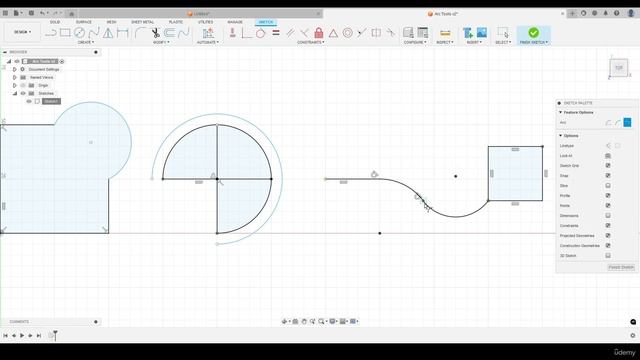Select the Mirror tool icon

coord(108,33)
